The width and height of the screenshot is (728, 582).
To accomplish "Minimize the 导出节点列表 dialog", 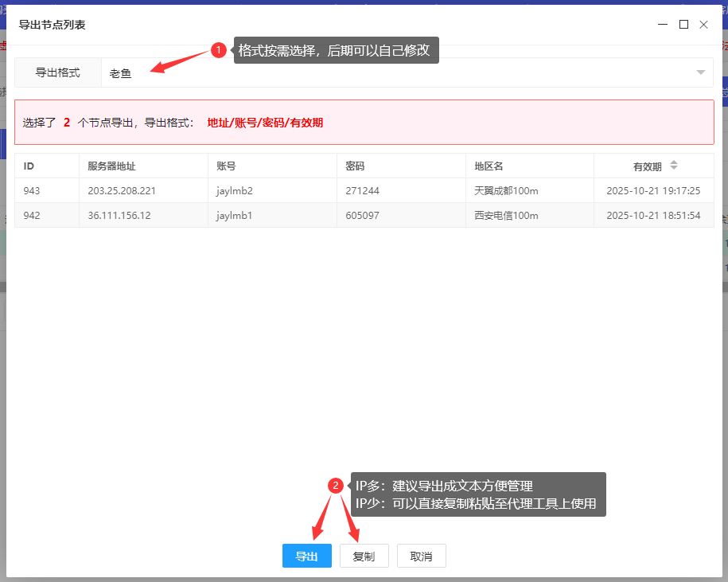I will [663, 25].
